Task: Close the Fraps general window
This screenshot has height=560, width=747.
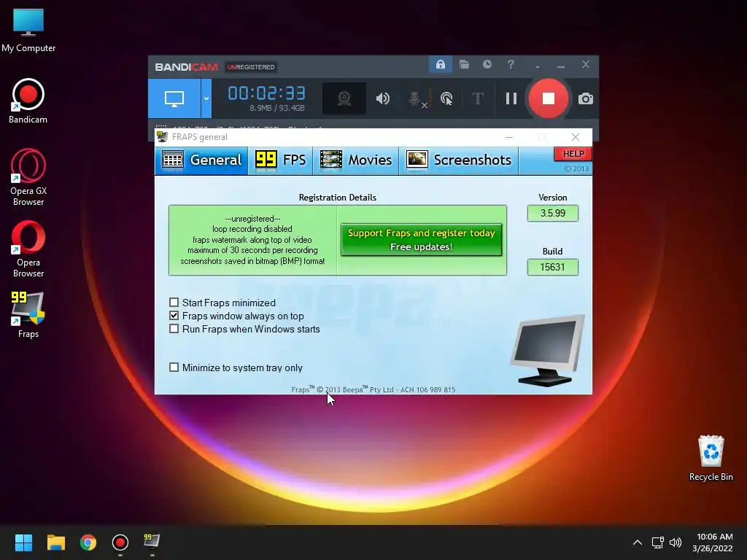Action: pyautogui.click(x=576, y=137)
